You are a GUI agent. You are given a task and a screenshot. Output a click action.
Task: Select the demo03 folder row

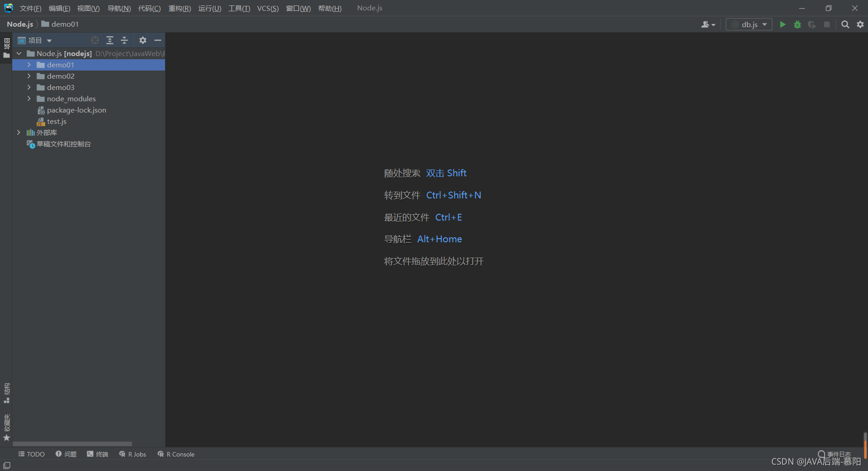[89, 87]
